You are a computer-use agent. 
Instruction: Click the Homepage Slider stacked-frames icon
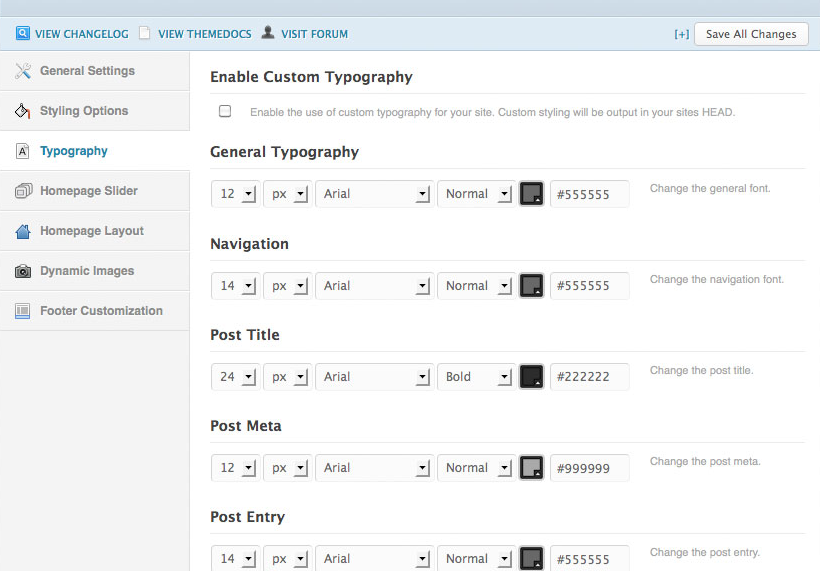23,191
